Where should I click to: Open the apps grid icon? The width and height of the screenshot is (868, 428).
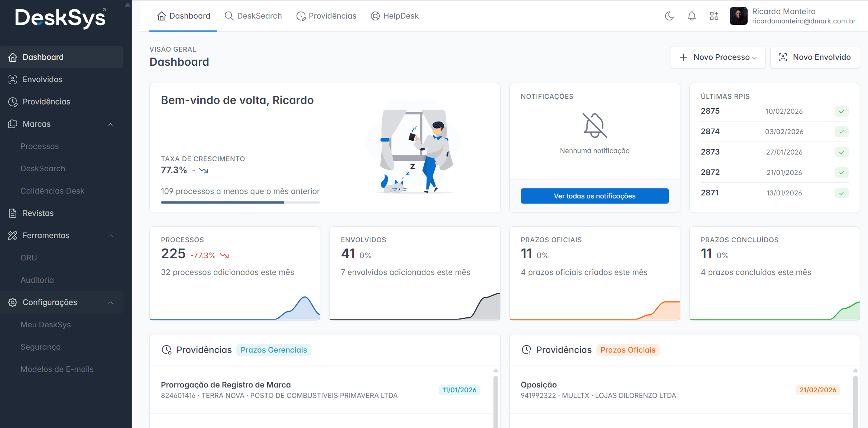pos(714,16)
